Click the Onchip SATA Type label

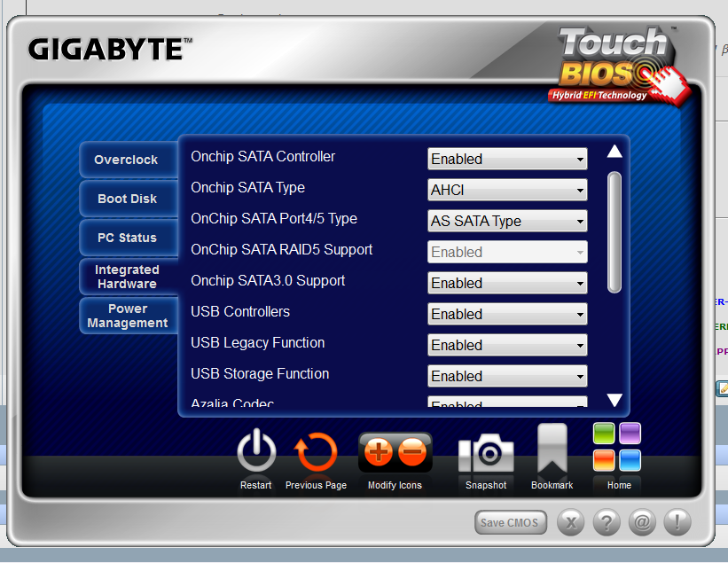[248, 188]
